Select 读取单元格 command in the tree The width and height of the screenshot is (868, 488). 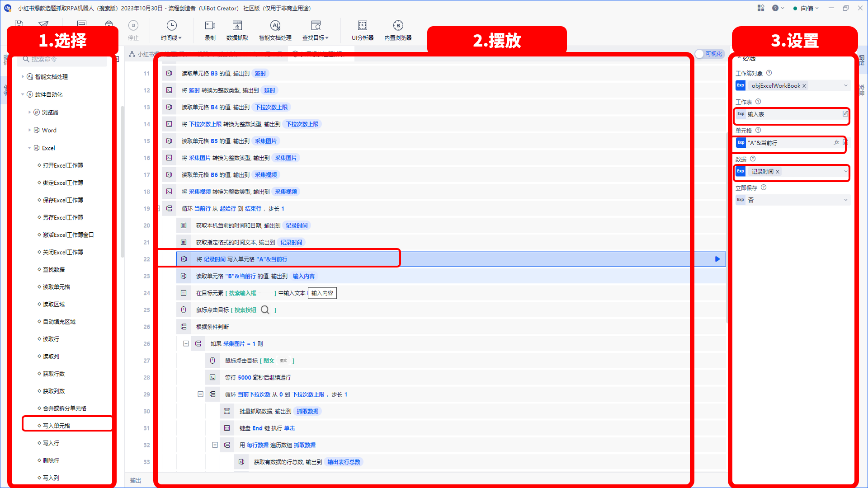tap(56, 287)
